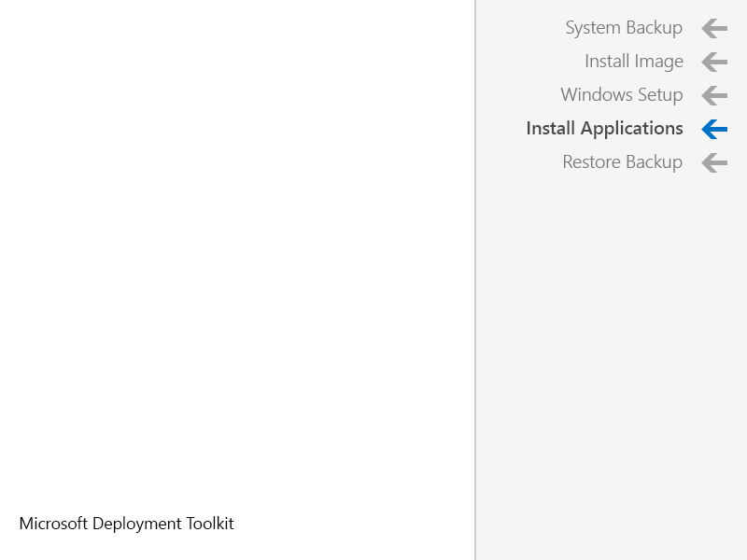Image resolution: width=747 pixels, height=560 pixels.
Task: Click the gray arrow beside System Backup
Action: click(x=714, y=29)
